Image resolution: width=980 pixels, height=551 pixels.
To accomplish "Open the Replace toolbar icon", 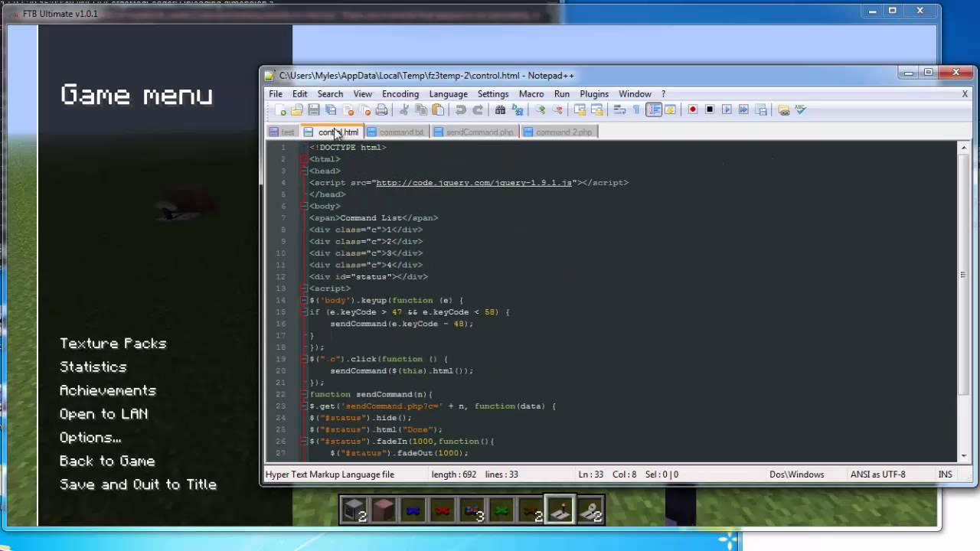I will tap(518, 109).
